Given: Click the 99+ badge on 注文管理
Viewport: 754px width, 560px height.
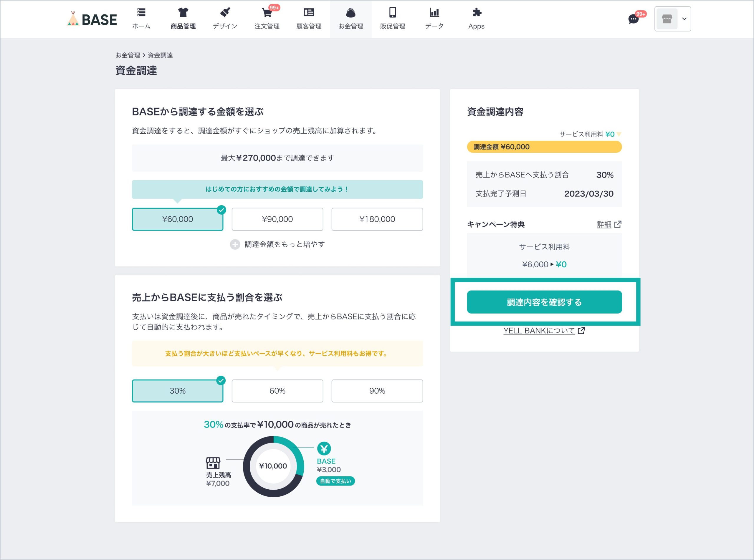Looking at the screenshot, I should click(x=274, y=7).
